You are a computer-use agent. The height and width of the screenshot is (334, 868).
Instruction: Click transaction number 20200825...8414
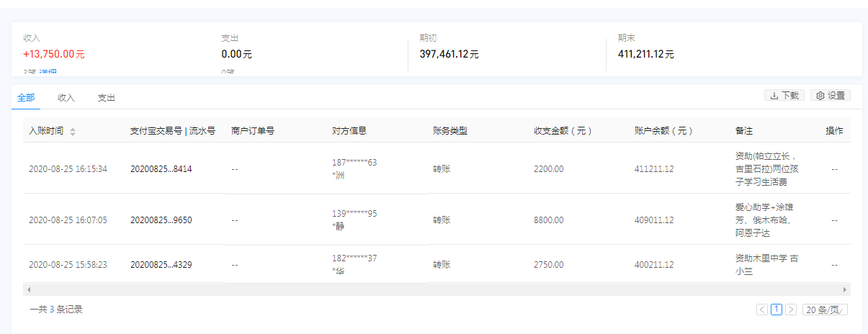161,169
